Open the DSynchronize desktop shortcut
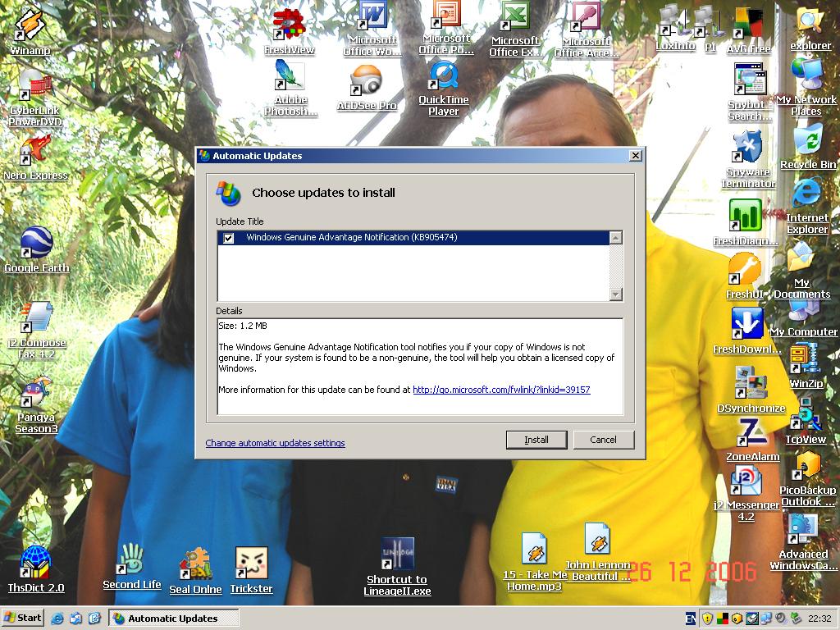840x630 pixels. 751,390
